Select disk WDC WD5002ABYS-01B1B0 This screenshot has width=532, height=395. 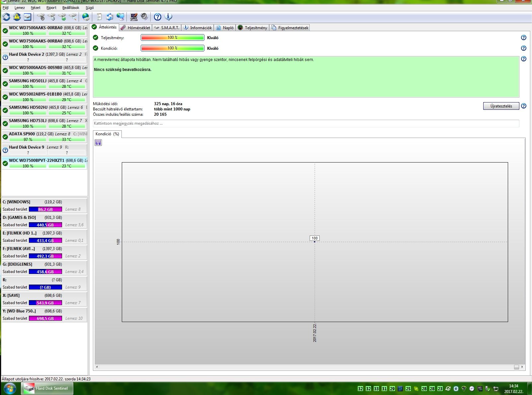pos(44,97)
